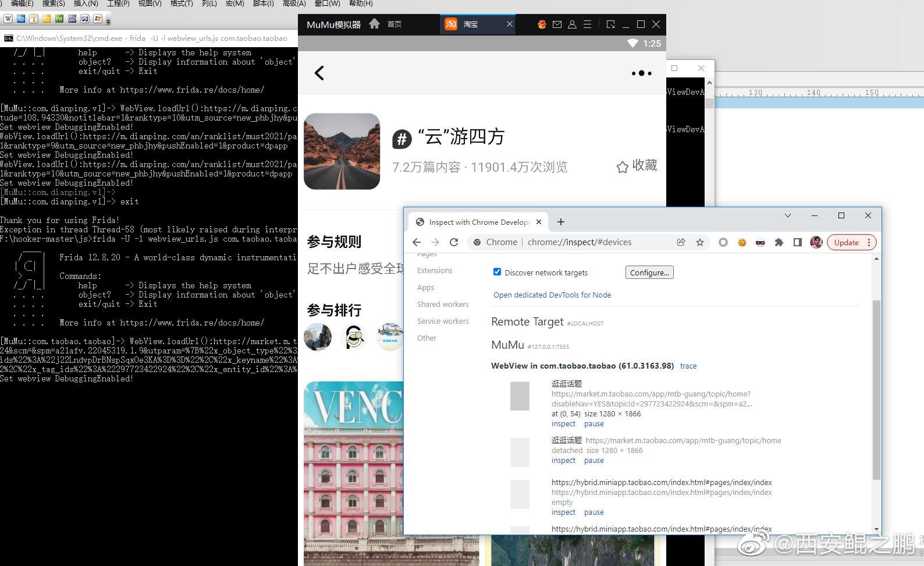Viewport: 924px width, 566px height.
Task: Open the three-dot more menu in Taobao
Action: click(642, 73)
